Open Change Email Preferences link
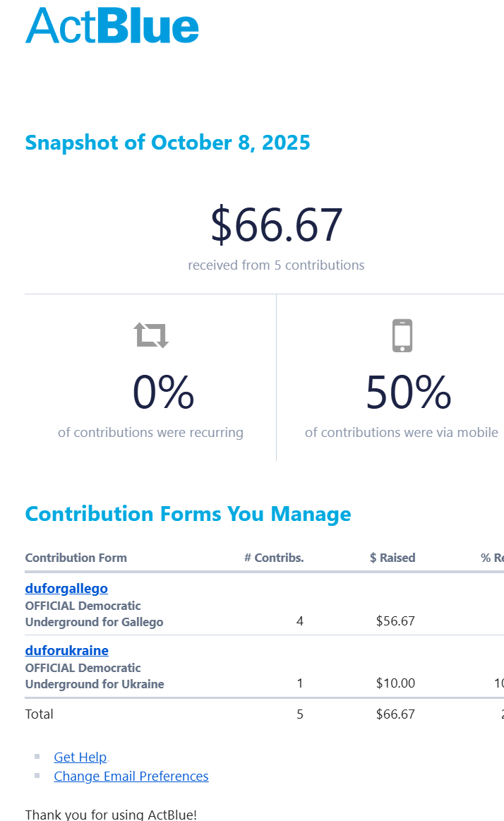This screenshot has width=504, height=821. click(x=131, y=776)
